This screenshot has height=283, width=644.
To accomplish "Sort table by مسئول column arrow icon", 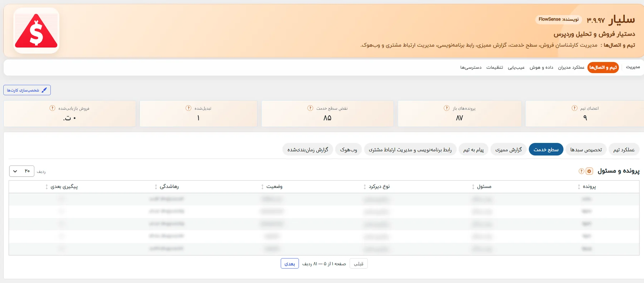I will pos(473,187).
